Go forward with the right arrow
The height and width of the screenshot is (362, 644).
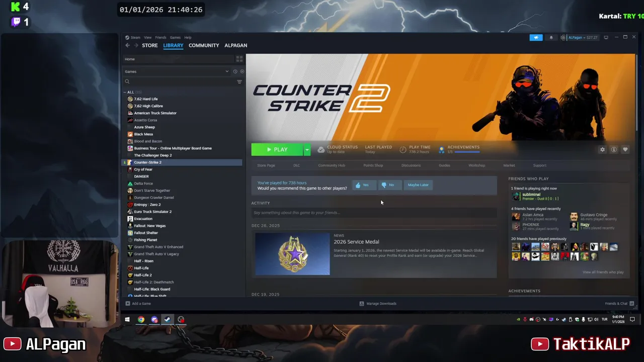[136, 45]
